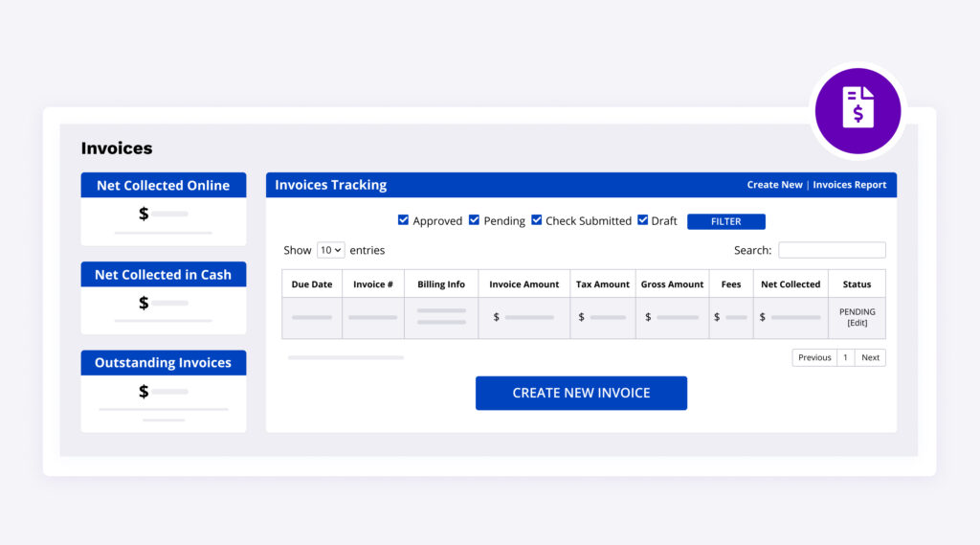
Task: Select page 1 in pagination
Action: [x=845, y=357]
